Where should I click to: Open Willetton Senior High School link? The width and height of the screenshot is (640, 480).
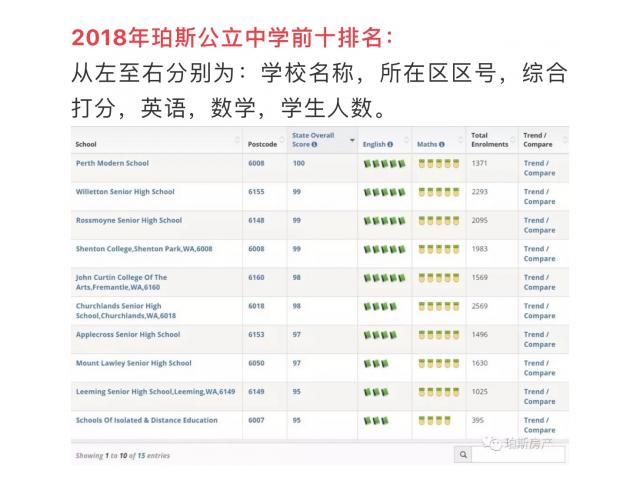125,192
